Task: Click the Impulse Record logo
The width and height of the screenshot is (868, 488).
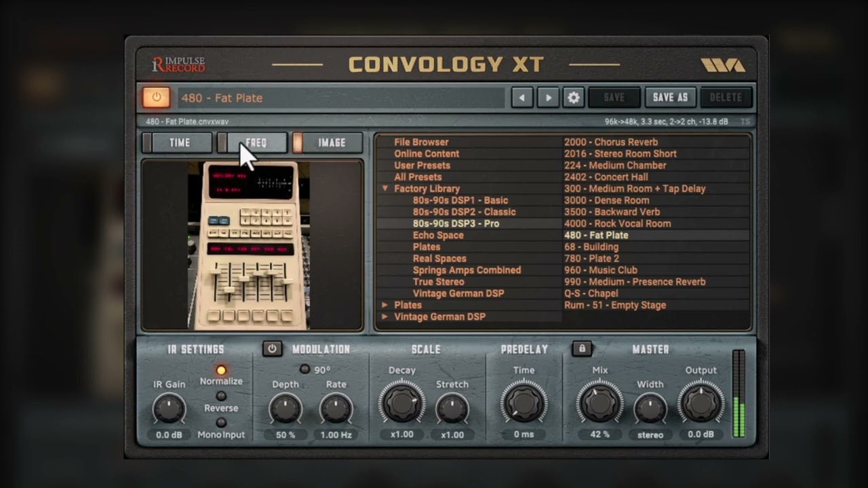Action: [178, 65]
